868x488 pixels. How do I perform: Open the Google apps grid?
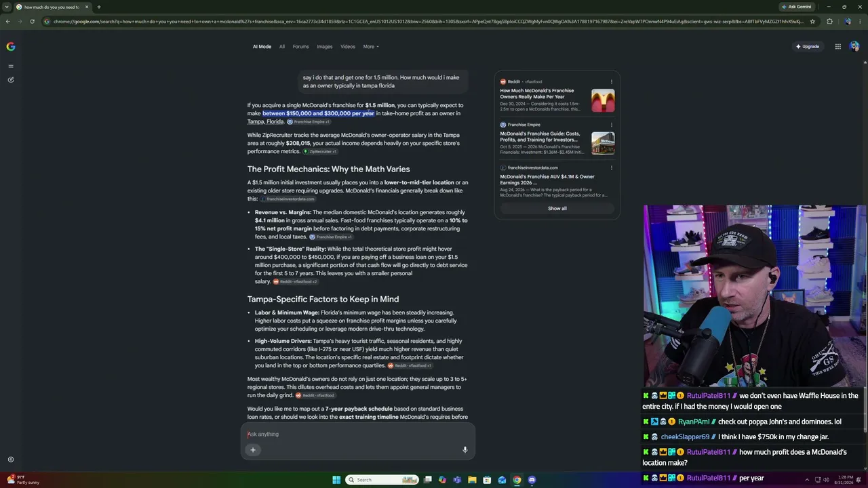[x=838, y=47]
